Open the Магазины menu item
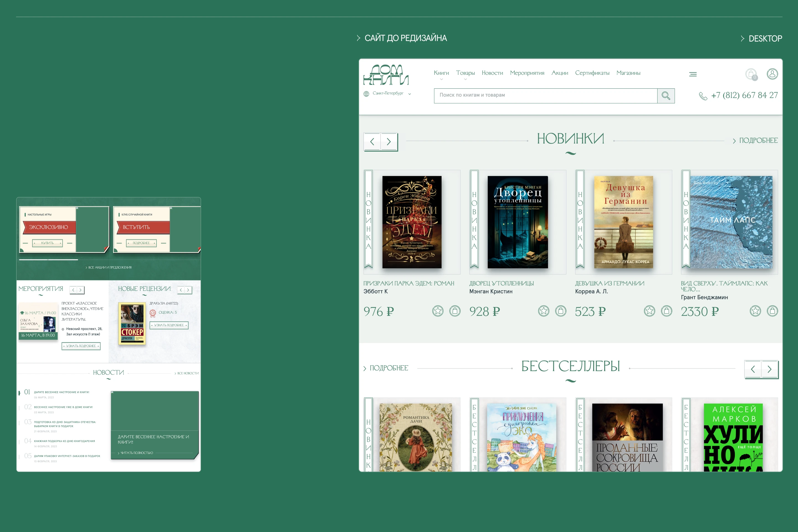 coord(628,73)
